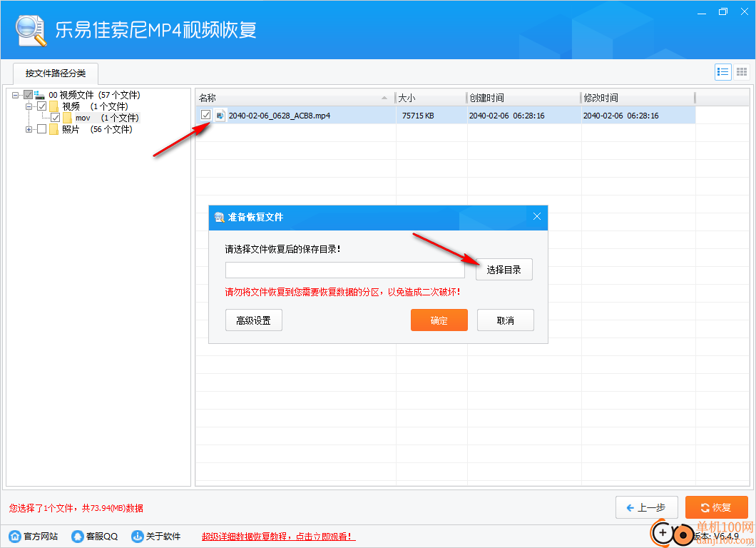The image size is (756, 548).
Task: Click the mp4 file type icon
Action: [220, 116]
